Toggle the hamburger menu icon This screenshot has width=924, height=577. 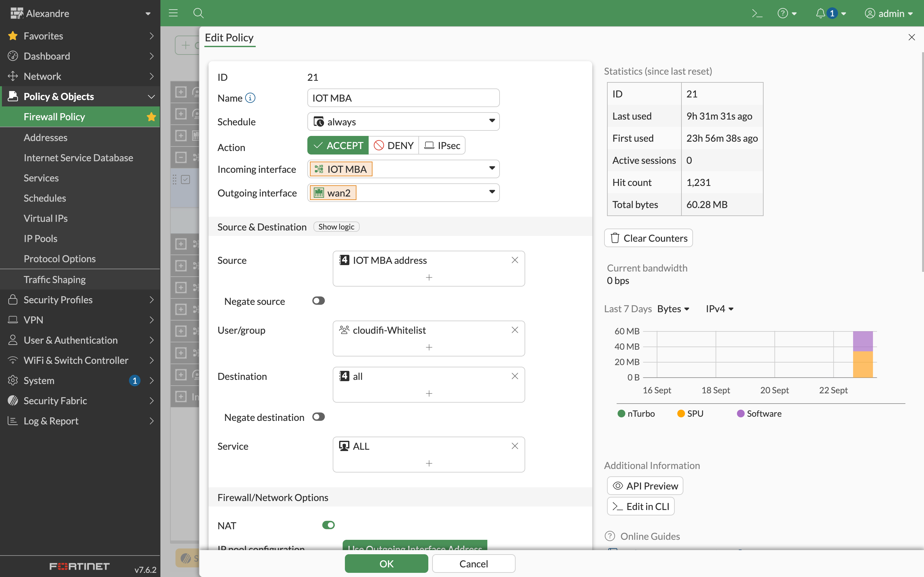tap(173, 13)
